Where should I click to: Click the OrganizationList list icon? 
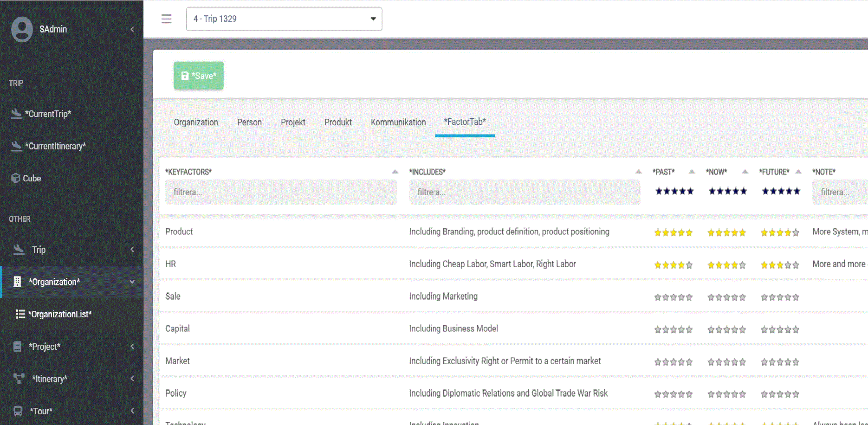pos(20,314)
